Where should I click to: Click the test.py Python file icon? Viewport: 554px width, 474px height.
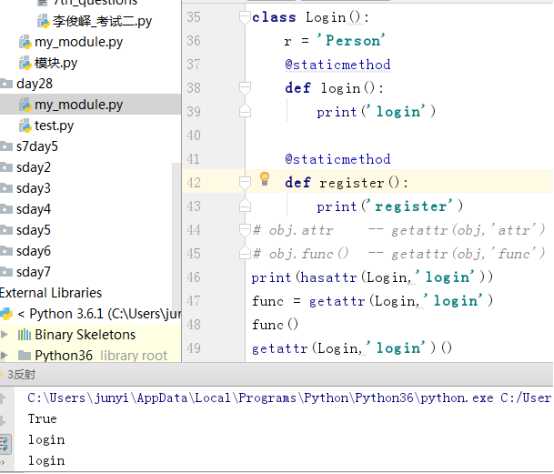[x=25, y=125]
